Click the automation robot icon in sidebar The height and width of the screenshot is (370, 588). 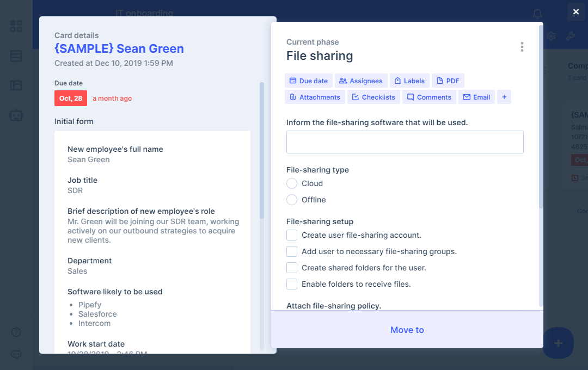[16, 115]
